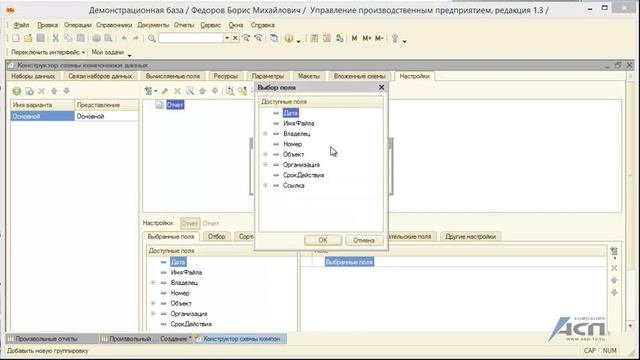Screen dimensions: 640x360
Task: Click delete X beside the selected fields list
Action: click(x=614, y=268)
